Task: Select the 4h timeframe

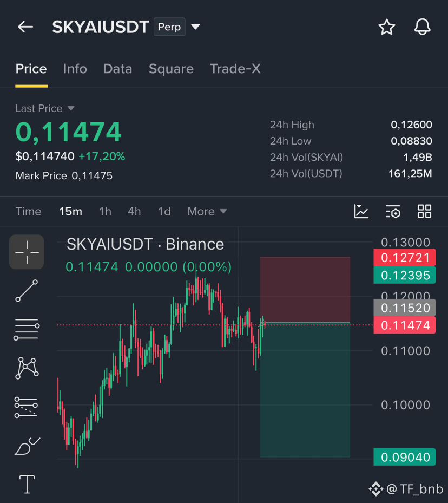Action: click(134, 211)
